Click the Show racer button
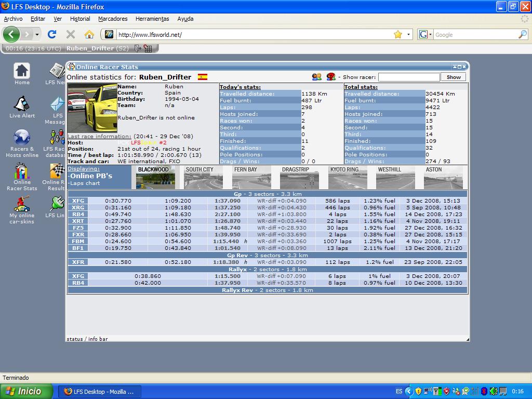The width and height of the screenshot is (532, 399). point(453,77)
